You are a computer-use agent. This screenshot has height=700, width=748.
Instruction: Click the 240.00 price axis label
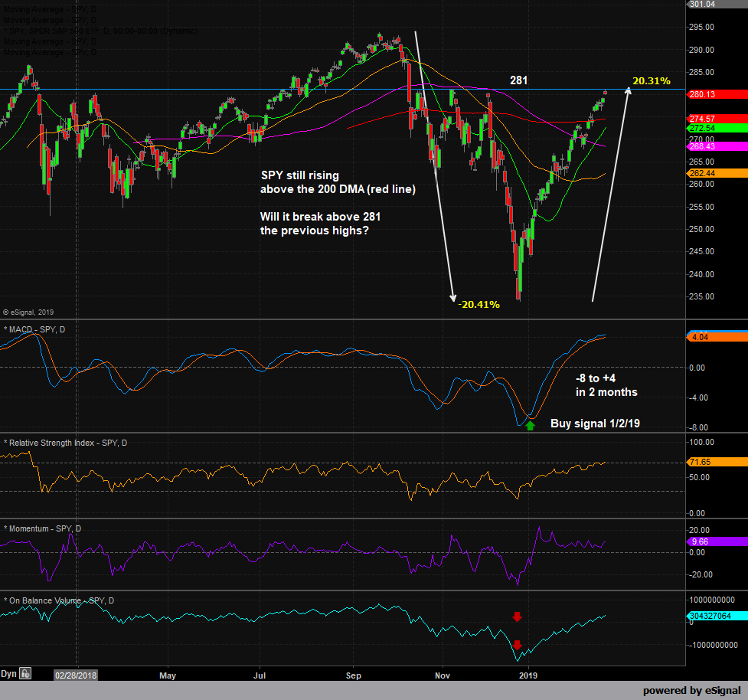click(701, 274)
